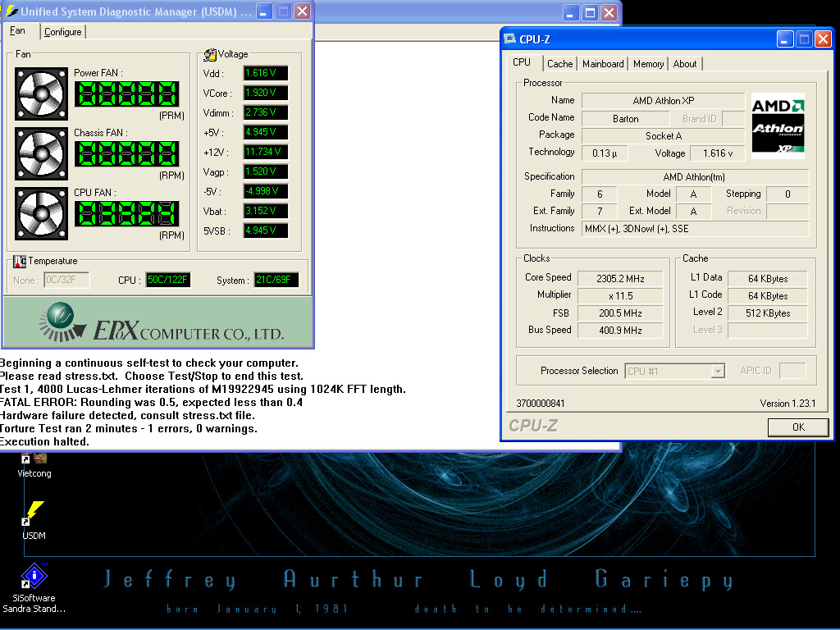Click the System temperature 21C/69F readout
840x630 pixels.
[276, 280]
